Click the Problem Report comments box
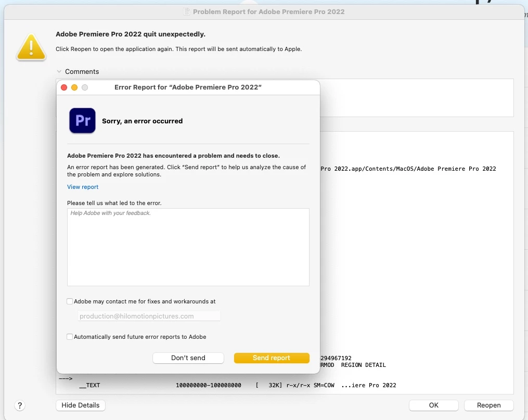 pyautogui.click(x=417, y=98)
